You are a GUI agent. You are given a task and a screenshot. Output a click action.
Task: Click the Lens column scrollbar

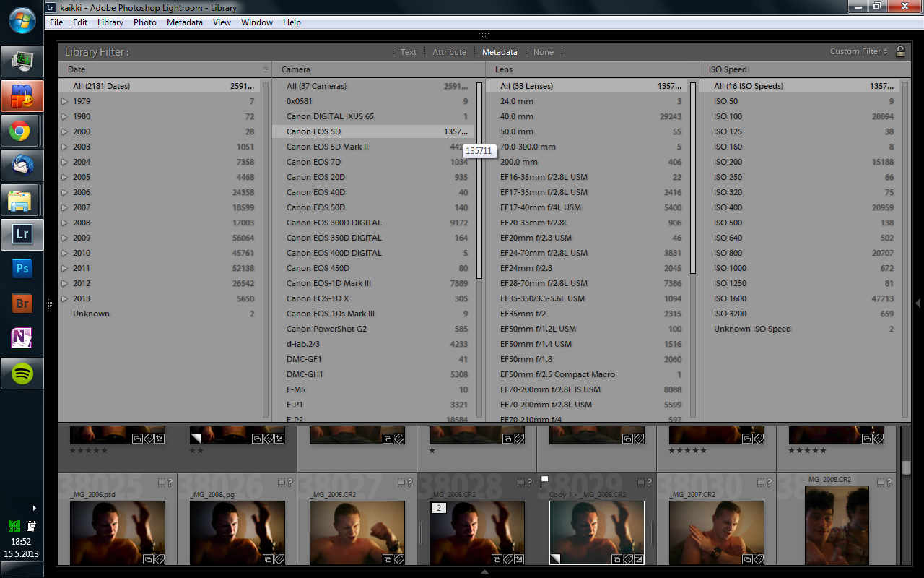pyautogui.click(x=693, y=178)
